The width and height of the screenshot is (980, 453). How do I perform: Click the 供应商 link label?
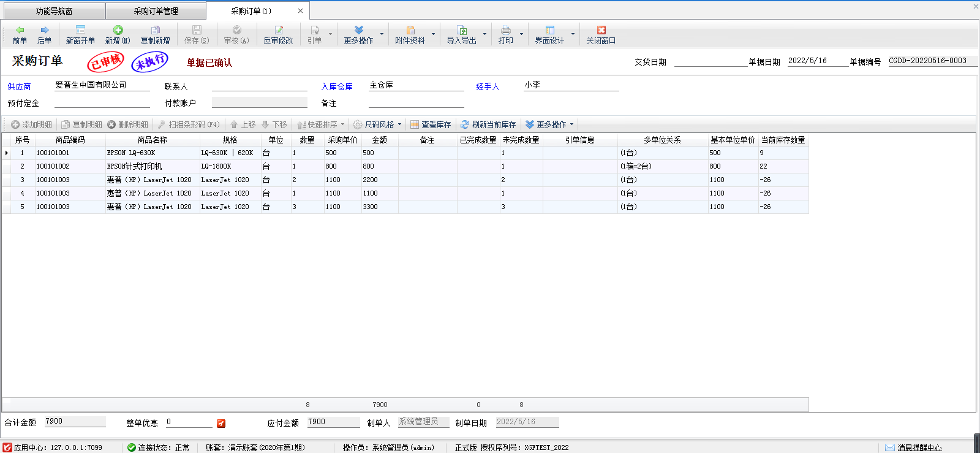[19, 86]
